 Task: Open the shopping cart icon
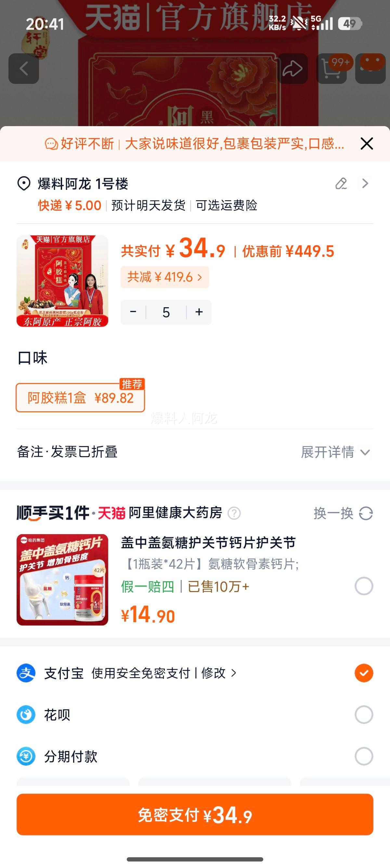331,69
